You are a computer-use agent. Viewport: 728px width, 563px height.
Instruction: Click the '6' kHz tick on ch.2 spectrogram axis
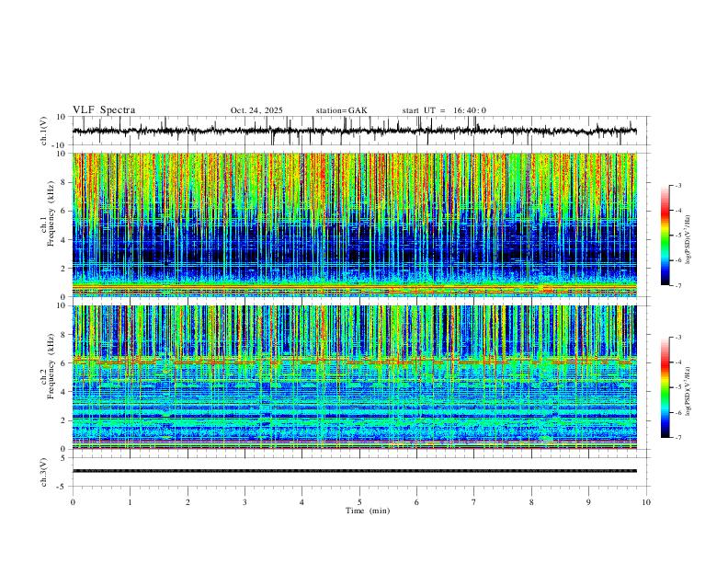[64, 362]
